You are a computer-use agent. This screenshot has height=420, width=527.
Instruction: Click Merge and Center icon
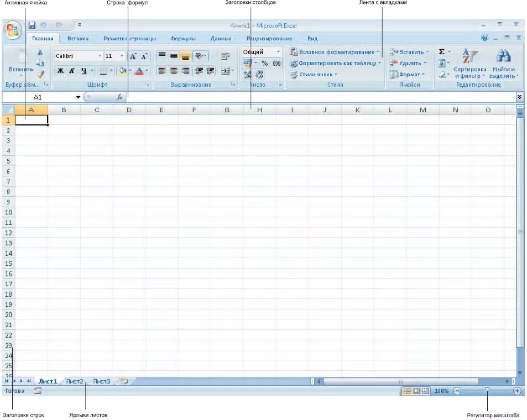tap(225, 71)
